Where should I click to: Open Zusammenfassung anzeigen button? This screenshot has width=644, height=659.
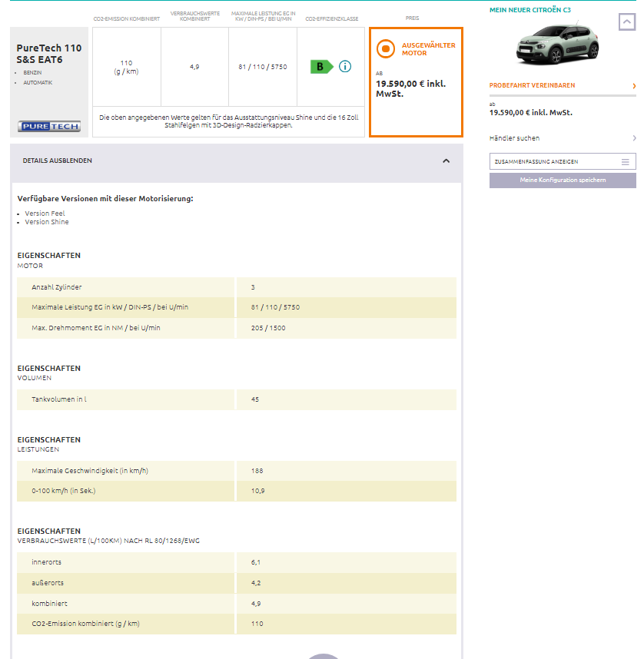[x=563, y=161]
